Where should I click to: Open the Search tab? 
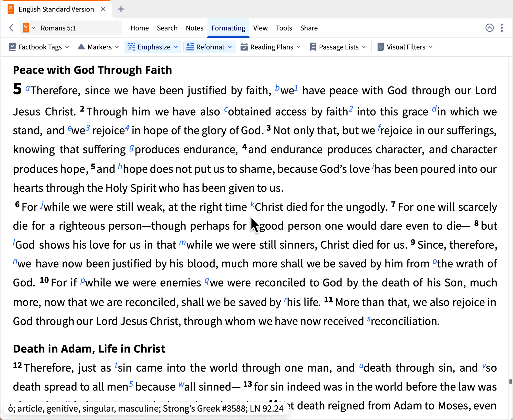(167, 28)
